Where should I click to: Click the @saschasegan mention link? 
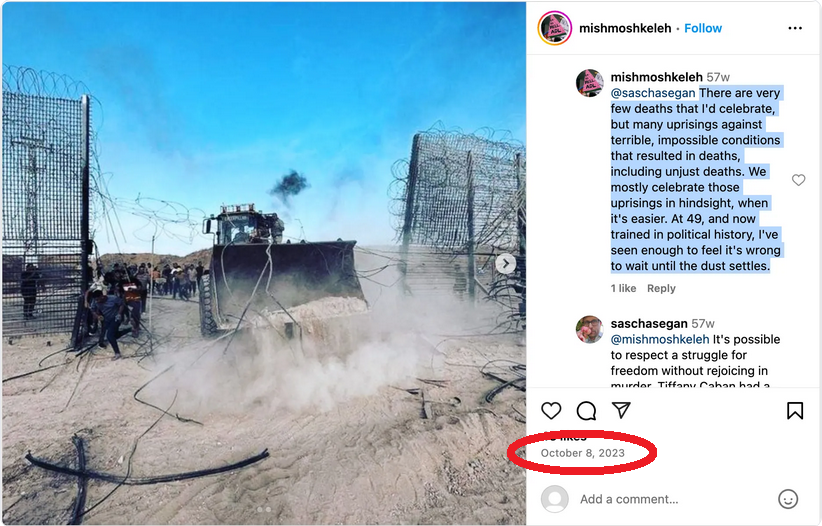[653, 93]
